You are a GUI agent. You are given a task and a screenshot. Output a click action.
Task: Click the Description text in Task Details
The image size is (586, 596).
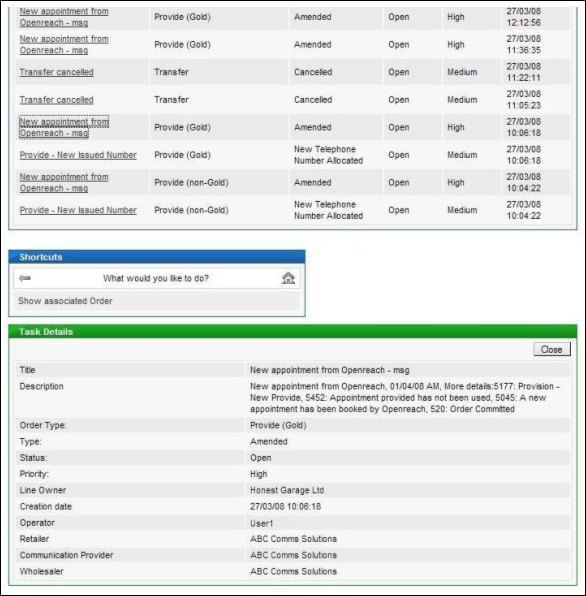pos(405,398)
